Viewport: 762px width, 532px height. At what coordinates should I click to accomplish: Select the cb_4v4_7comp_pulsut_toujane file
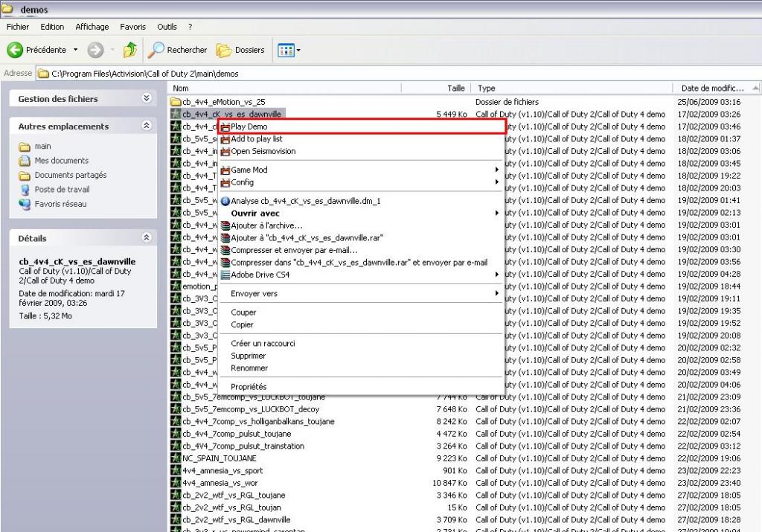pyautogui.click(x=237, y=434)
